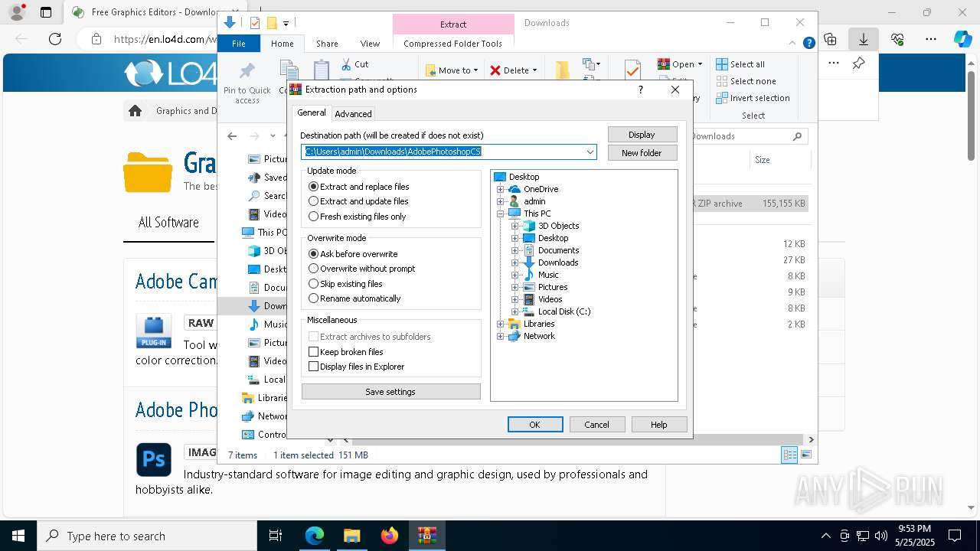Click Invert selection in ribbon
This screenshot has height=551, width=980.
[753, 98]
